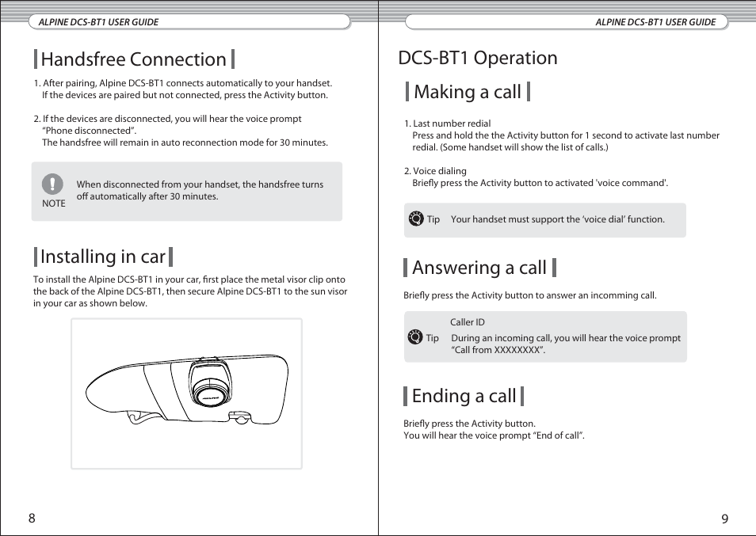Click the text '2. Voice dialing'
This screenshot has width=756, height=536.
[x=435, y=171]
